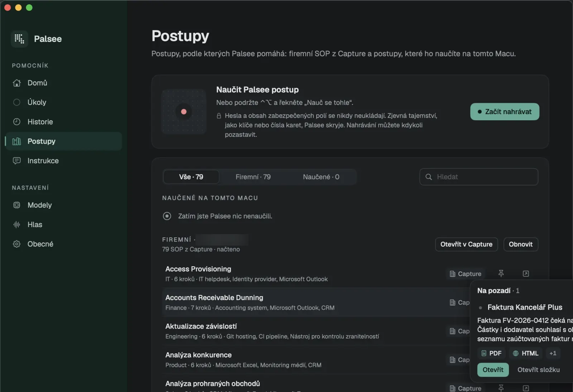
Task: Click the record dot thumbnail
Action: pos(184,112)
